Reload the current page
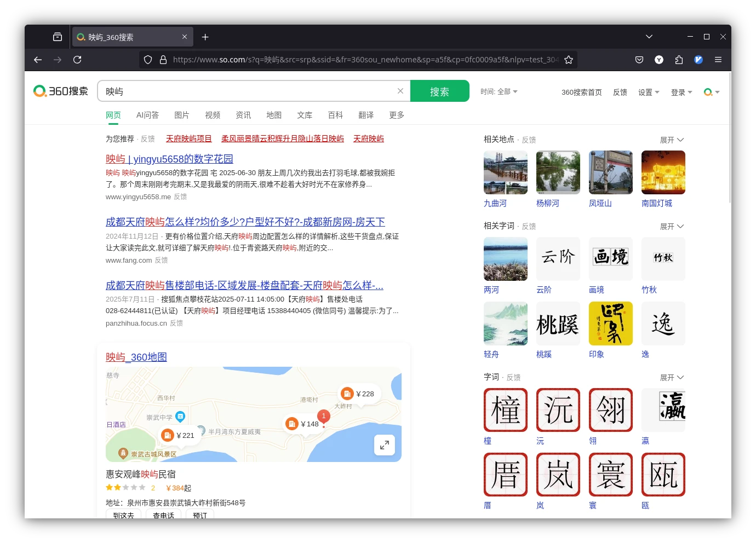The image size is (756, 543). click(x=77, y=60)
